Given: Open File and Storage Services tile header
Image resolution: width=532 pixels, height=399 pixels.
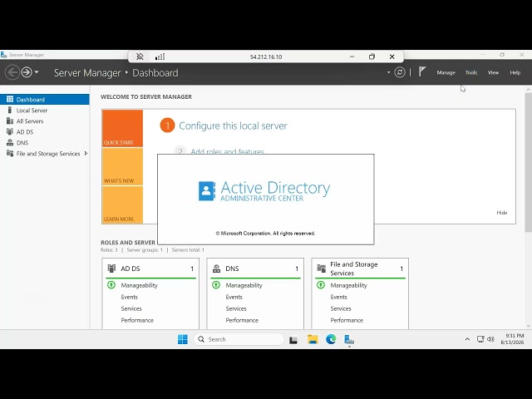Looking at the screenshot, I should (360, 268).
